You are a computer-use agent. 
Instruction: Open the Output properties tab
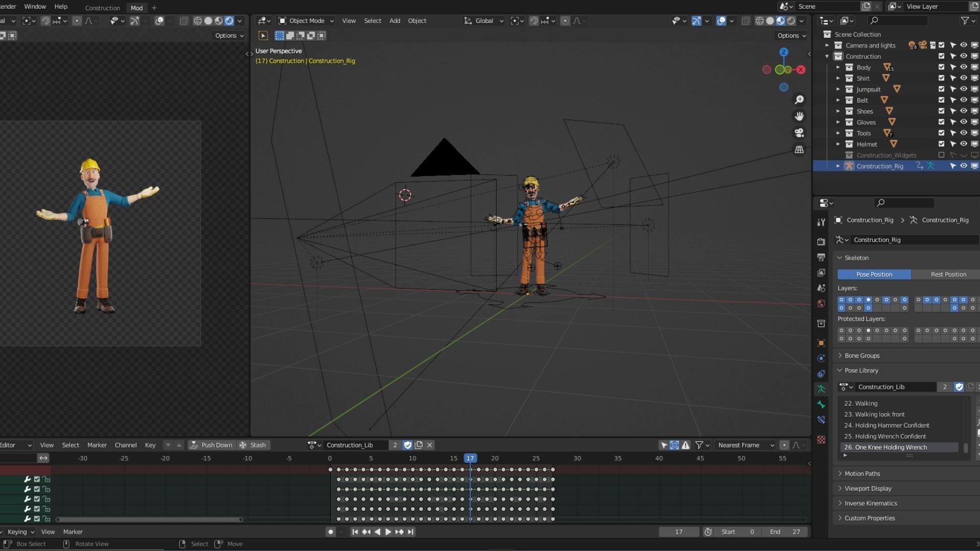821,257
